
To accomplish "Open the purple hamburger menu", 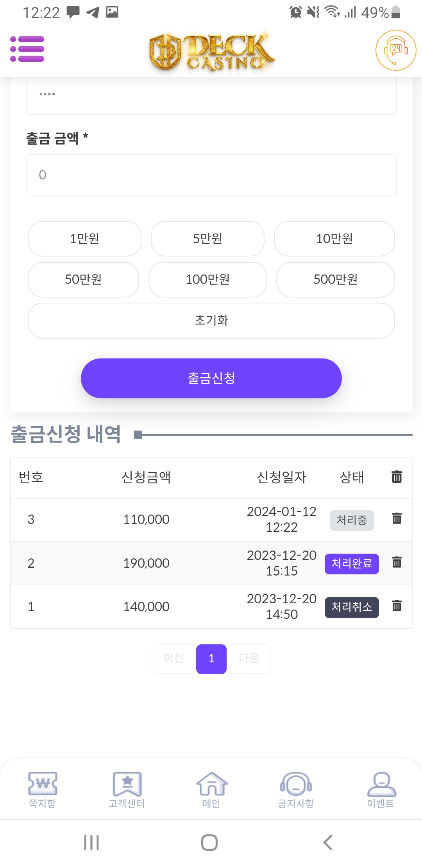I will pyautogui.click(x=27, y=49).
